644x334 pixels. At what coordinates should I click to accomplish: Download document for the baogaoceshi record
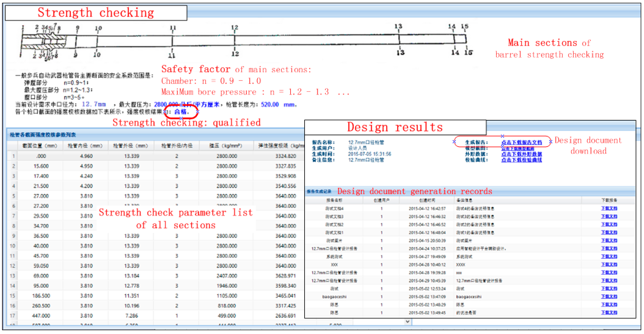(609, 297)
